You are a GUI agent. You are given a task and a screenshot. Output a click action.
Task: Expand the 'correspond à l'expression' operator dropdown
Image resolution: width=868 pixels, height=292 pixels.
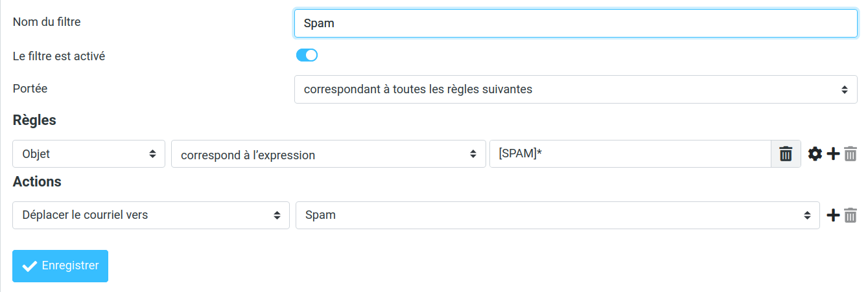(x=328, y=154)
